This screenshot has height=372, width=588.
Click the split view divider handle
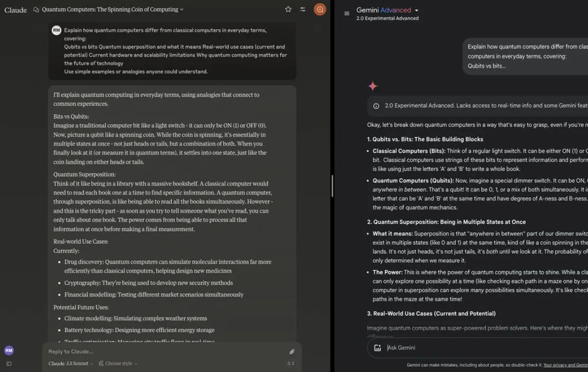pos(333,186)
